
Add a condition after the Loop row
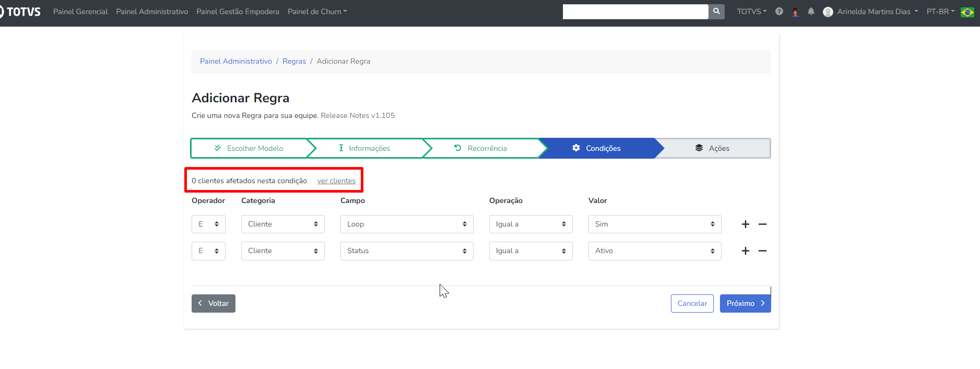pyautogui.click(x=746, y=224)
